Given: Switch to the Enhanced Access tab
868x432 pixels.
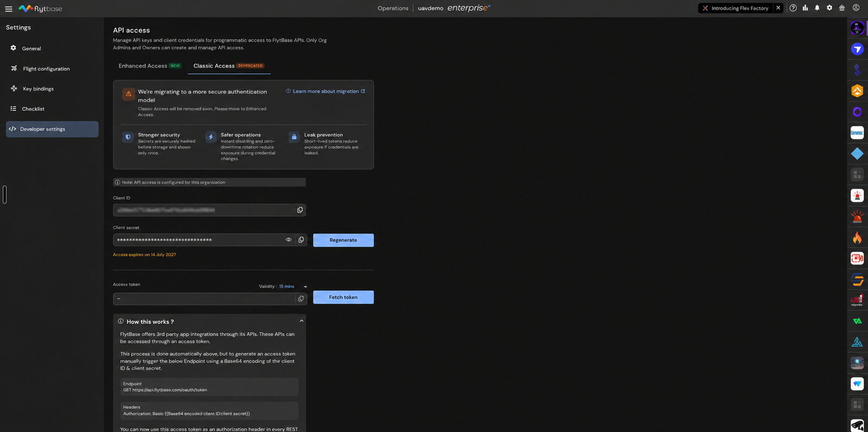Looking at the screenshot, I should (150, 66).
